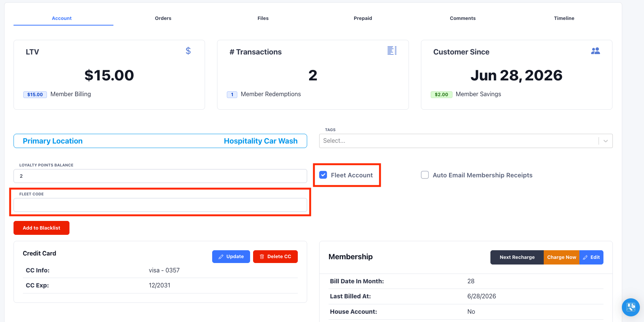This screenshot has width=644, height=322.
Task: Click the LTV amount $15.00
Action: pos(109,76)
